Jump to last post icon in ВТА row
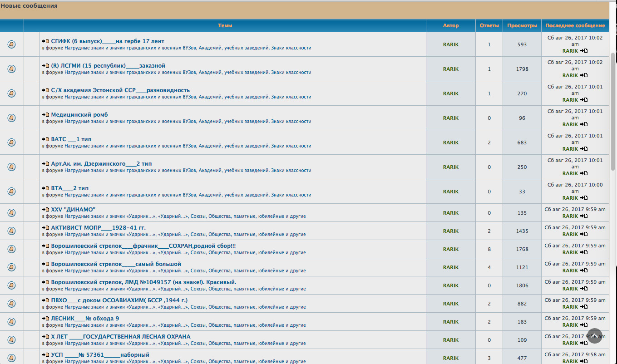 tap(584, 198)
